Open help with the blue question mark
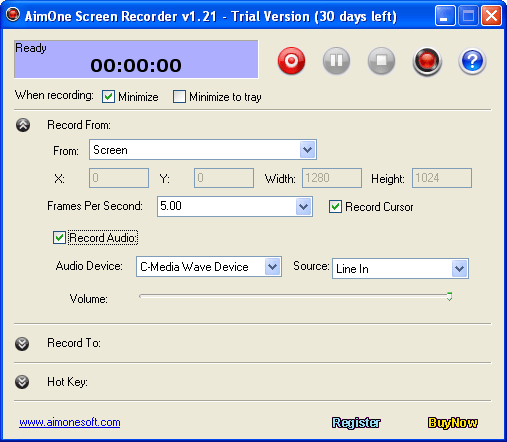Image resolution: width=507 pixels, height=442 pixels. [472, 61]
